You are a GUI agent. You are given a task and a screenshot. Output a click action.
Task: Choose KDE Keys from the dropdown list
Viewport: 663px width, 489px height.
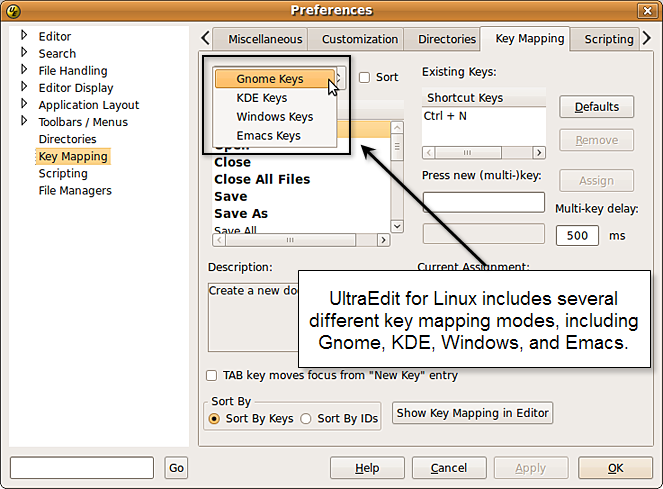(274, 98)
